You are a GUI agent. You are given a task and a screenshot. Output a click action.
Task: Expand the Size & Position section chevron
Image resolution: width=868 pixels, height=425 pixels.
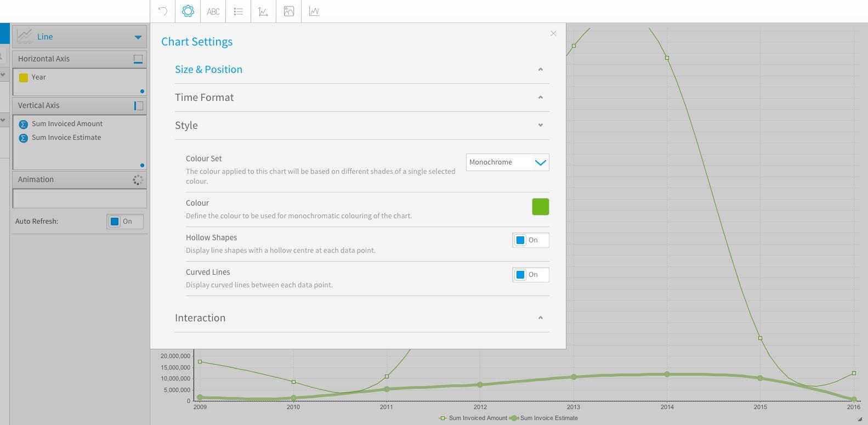[x=540, y=69]
